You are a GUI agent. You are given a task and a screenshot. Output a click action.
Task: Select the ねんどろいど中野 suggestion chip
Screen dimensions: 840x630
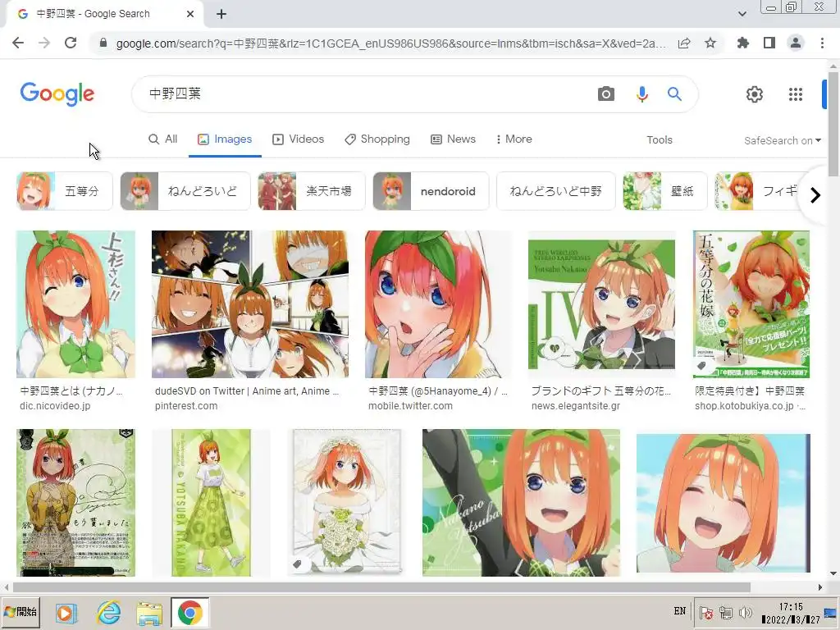point(556,191)
